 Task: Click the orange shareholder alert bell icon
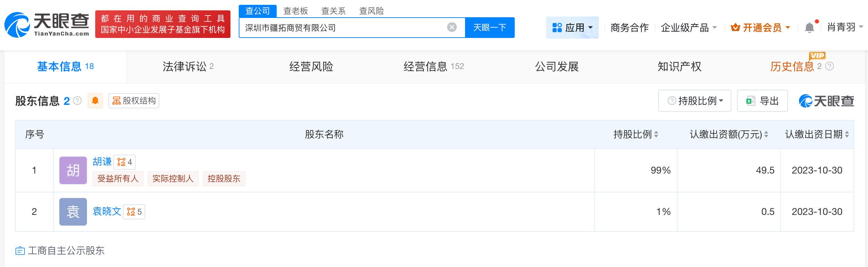click(95, 101)
